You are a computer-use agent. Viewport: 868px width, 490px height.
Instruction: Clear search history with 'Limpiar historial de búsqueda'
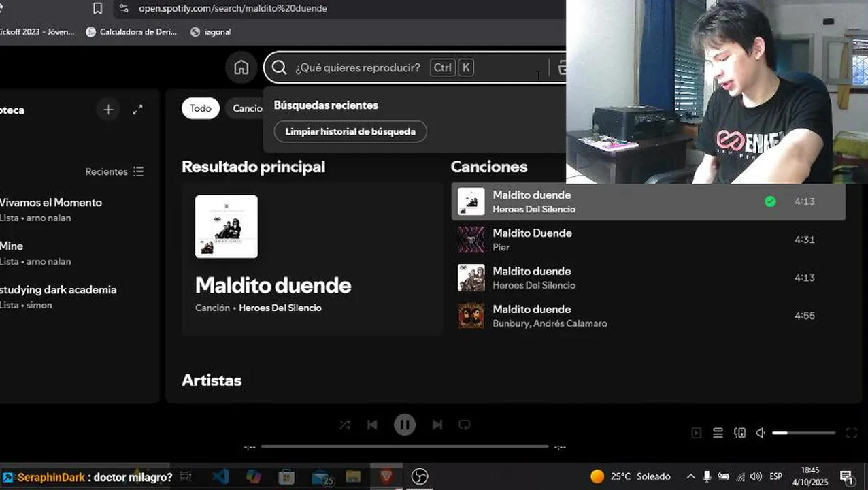pos(350,131)
